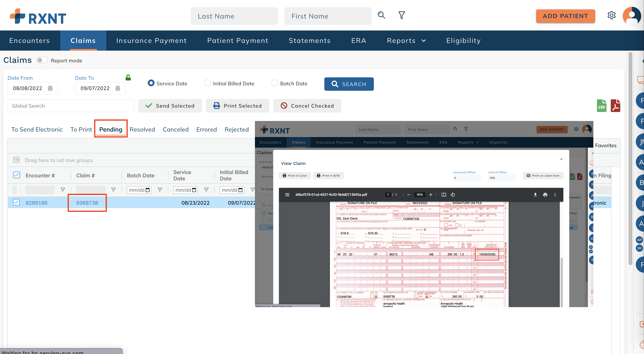This screenshot has height=354, width=644.
Task: Open the Claim # column filter menu
Action: [113, 190]
